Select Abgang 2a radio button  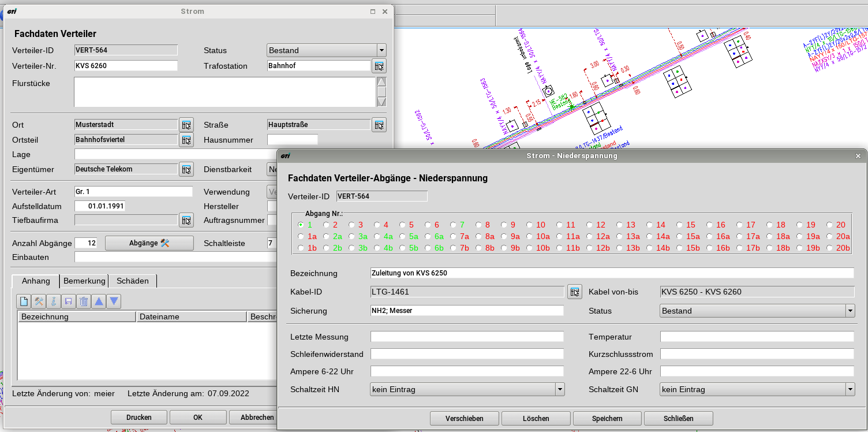327,236
